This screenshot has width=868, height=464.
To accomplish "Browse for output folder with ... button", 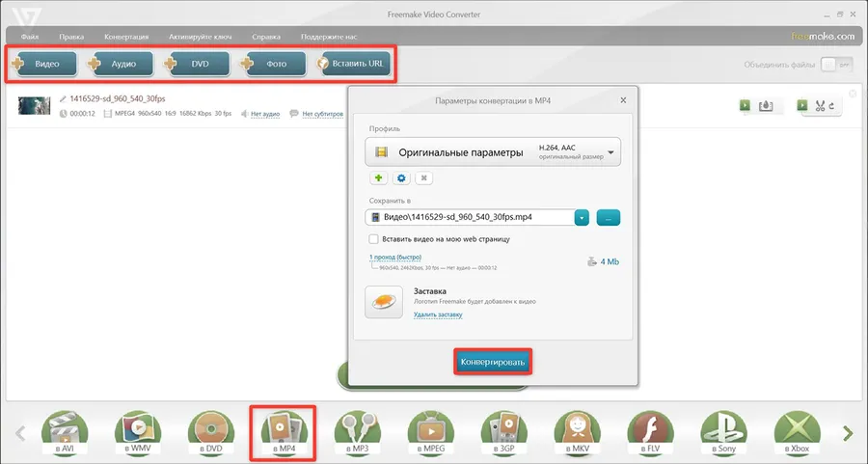I will pyautogui.click(x=609, y=218).
